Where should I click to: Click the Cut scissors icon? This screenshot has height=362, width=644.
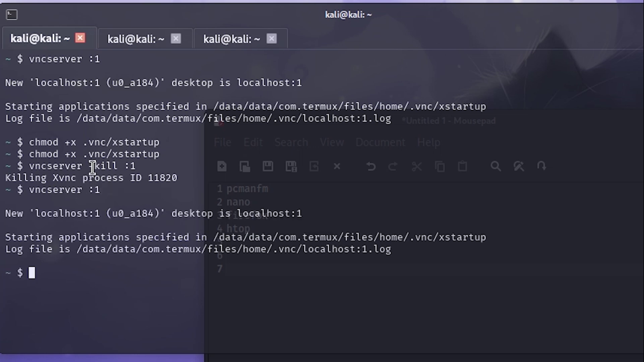pyautogui.click(x=417, y=166)
